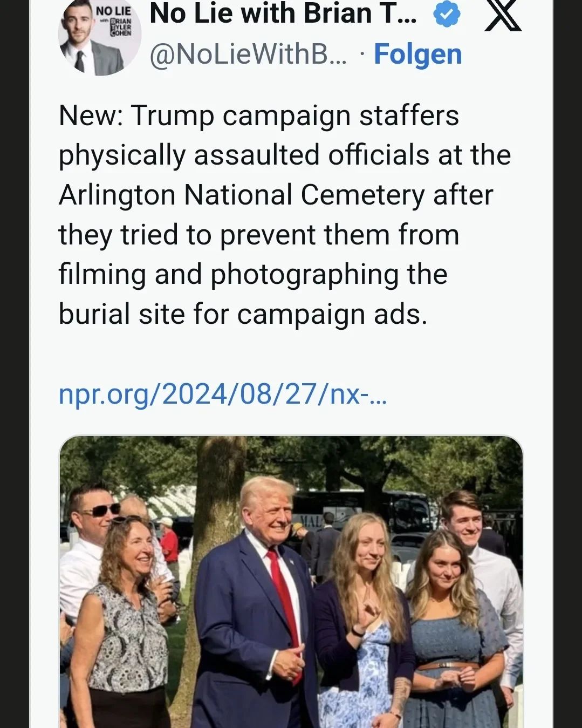Image resolution: width=582 pixels, height=728 pixels.
Task: Click the phrase 'burial site for campaign ads'
Action: (243, 314)
